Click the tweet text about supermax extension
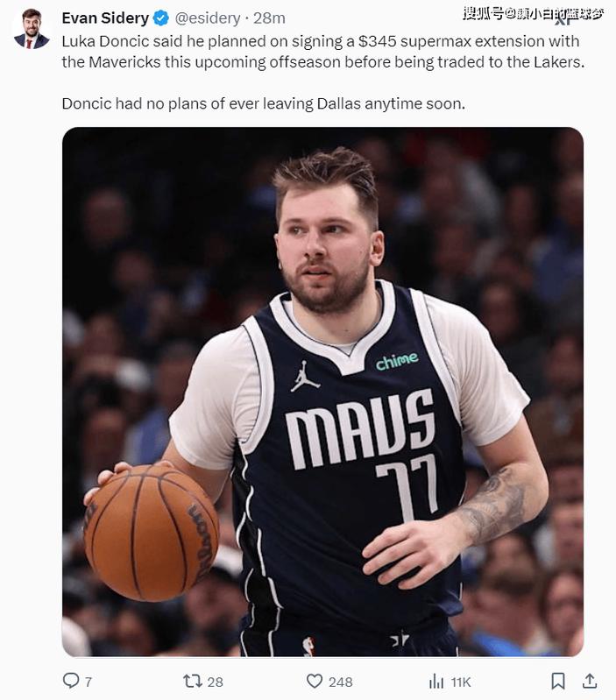Viewport: 616px width, 700px height. (322, 52)
